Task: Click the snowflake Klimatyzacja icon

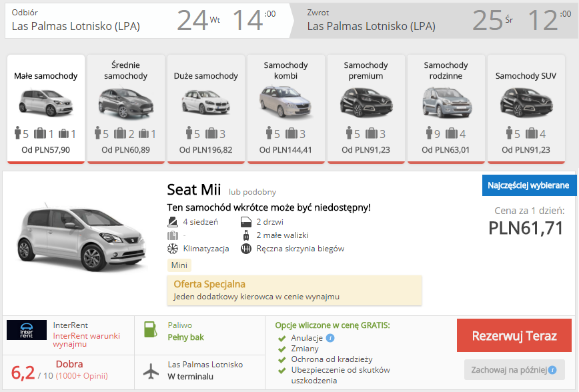Action: coord(173,249)
